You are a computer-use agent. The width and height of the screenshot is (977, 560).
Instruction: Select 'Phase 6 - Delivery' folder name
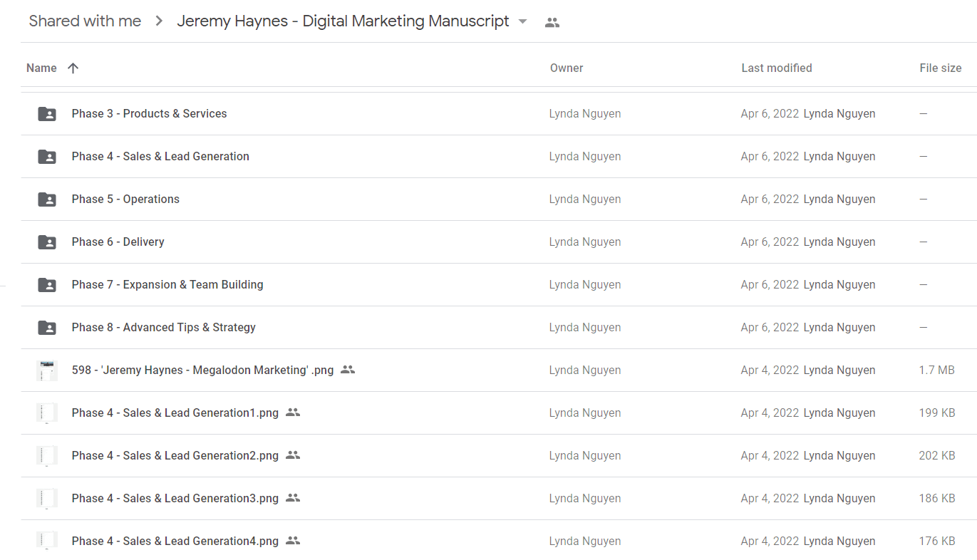pos(118,242)
